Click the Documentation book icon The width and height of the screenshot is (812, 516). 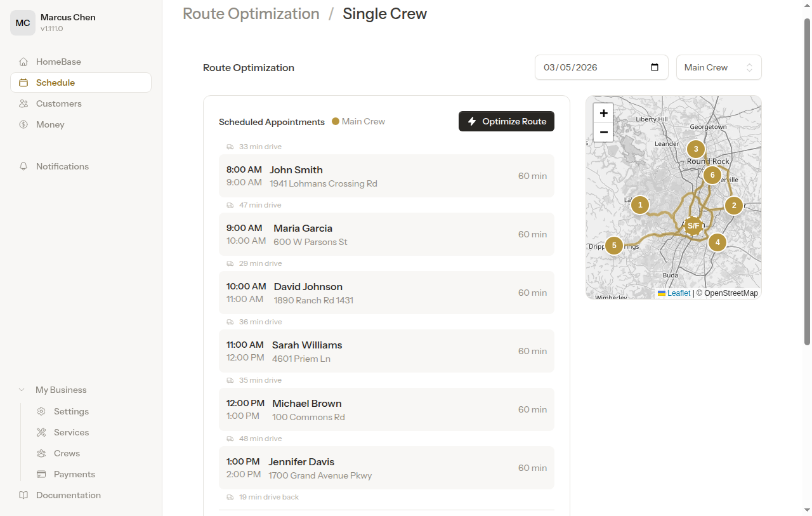23,495
